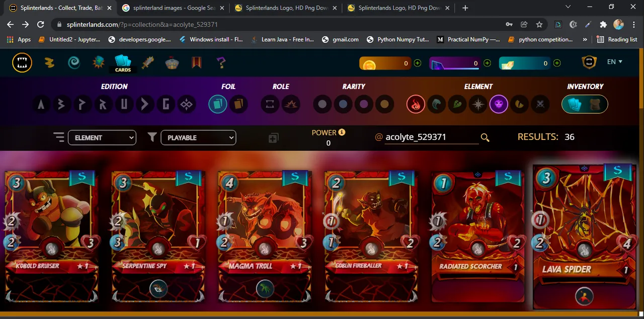Open the gold coil icon in top navigation
The image size is (644, 319).
pos(49,63)
